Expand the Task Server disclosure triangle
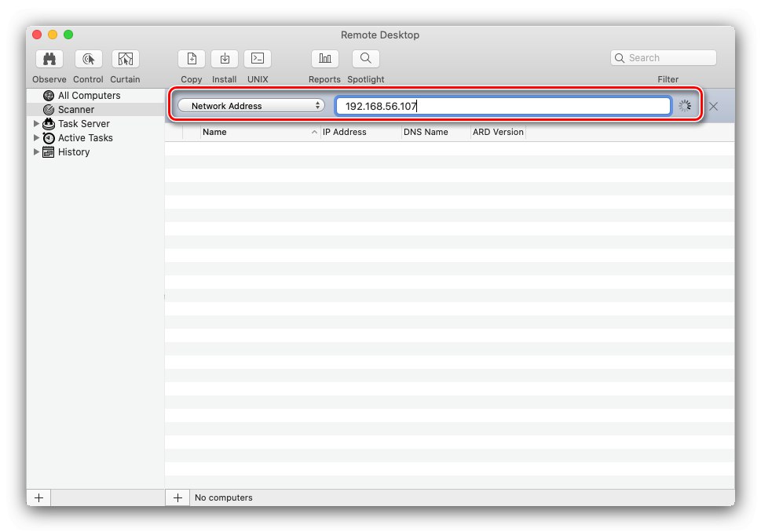Image resolution: width=761 pixels, height=532 pixels. (36, 124)
